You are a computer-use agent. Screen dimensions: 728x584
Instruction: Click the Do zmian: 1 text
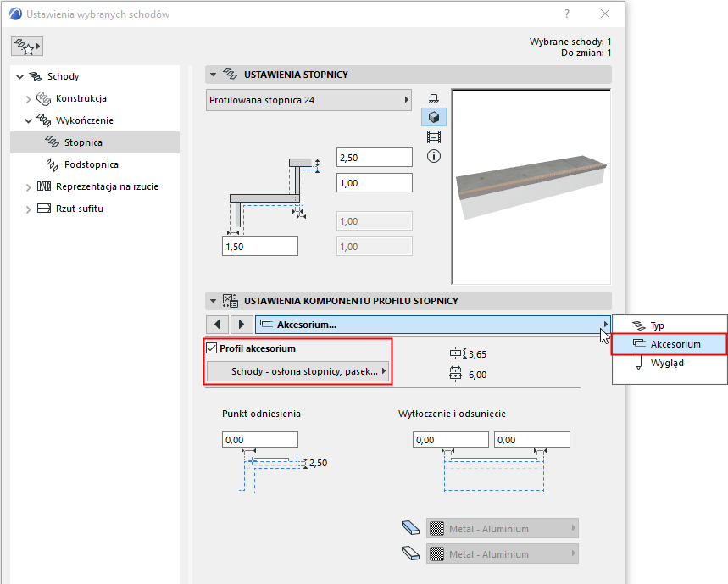pos(586,53)
